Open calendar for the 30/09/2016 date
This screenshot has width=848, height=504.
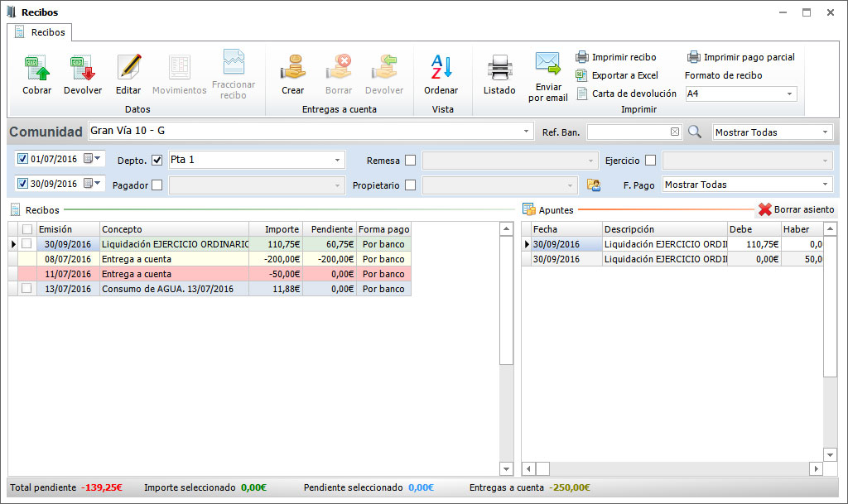point(93,184)
